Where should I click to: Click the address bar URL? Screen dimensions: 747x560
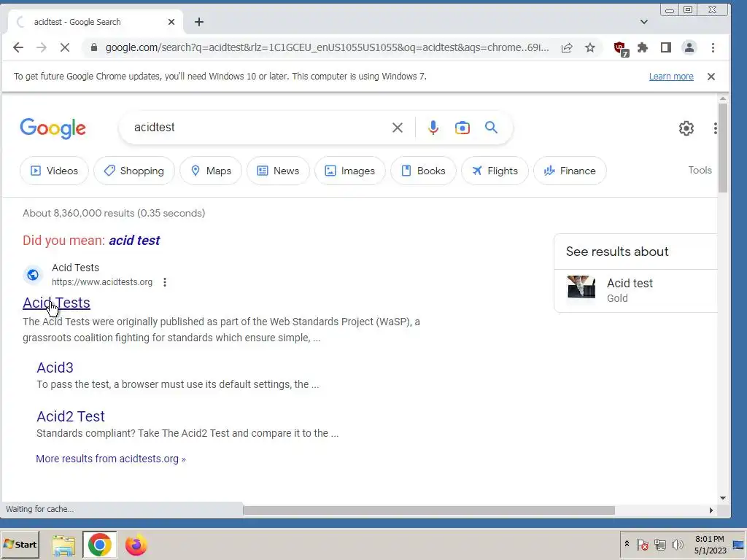tap(327, 47)
